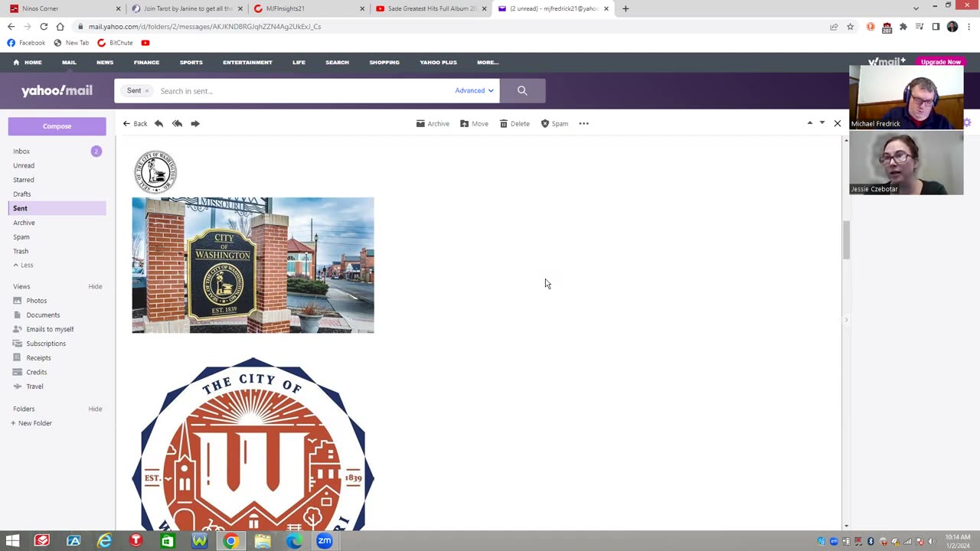The width and height of the screenshot is (980, 551).
Task: Archive this email
Action: 433,123
